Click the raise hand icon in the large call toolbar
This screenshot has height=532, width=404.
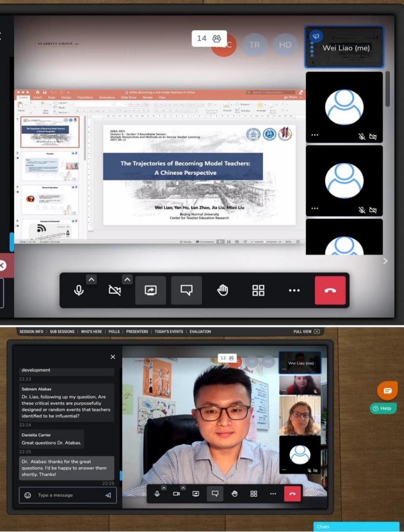tap(223, 290)
